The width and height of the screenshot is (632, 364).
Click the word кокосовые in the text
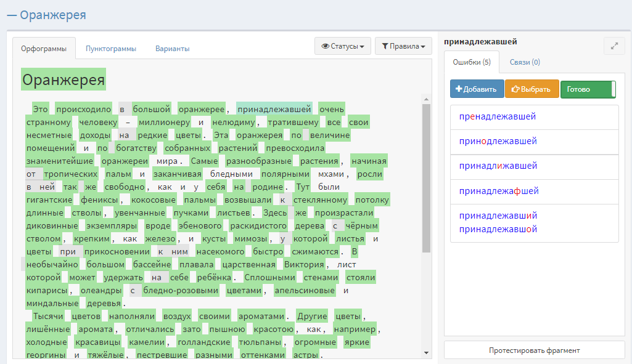coord(153,200)
